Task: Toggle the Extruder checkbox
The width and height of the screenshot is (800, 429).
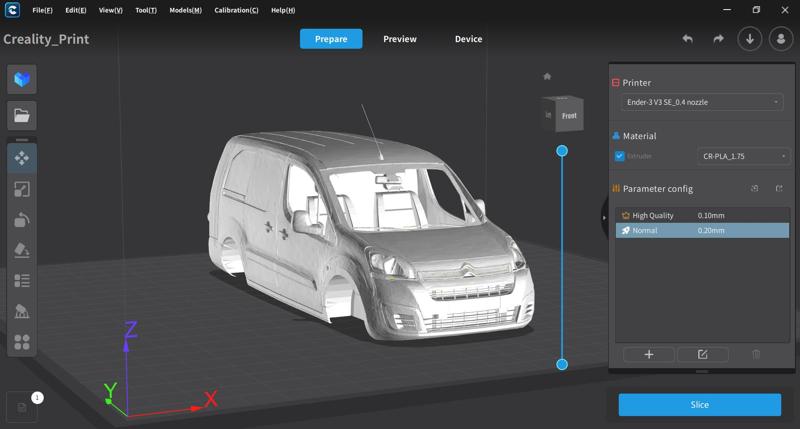Action: pos(619,156)
